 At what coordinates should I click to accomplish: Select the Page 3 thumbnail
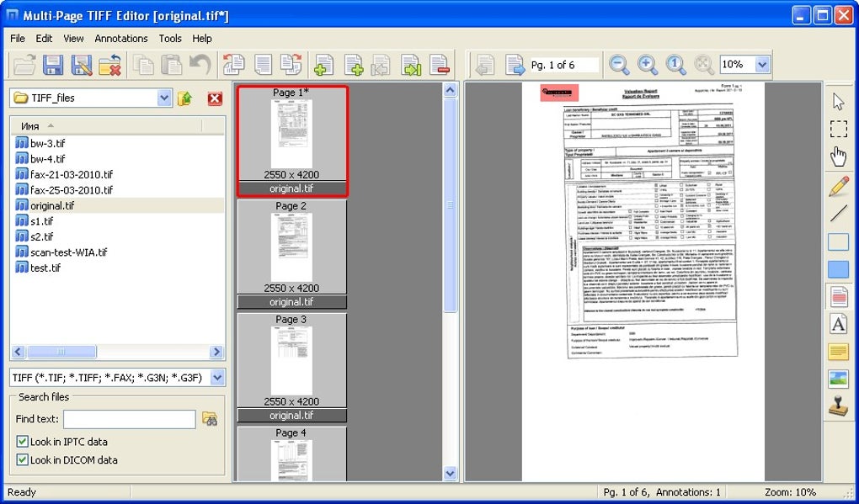pos(292,368)
